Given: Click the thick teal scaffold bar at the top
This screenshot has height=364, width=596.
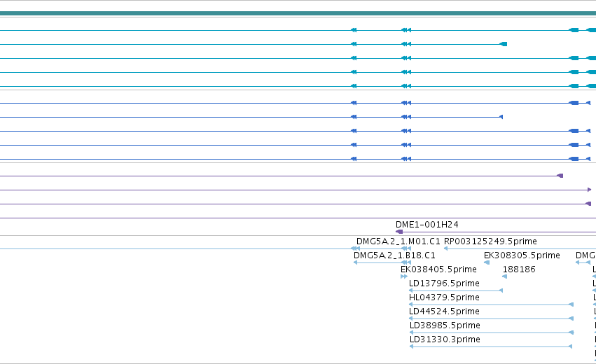Looking at the screenshot, I should pyautogui.click(x=298, y=13).
